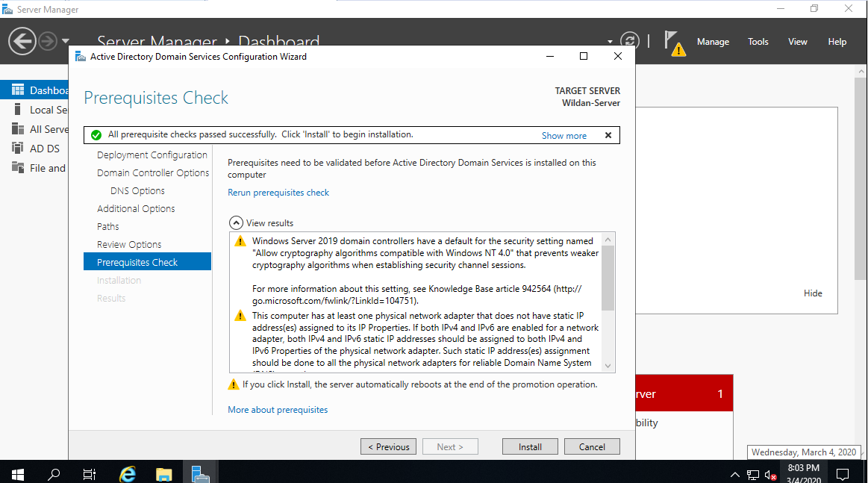Open the notifications flag with warning
868x483 pixels.
[x=675, y=43]
